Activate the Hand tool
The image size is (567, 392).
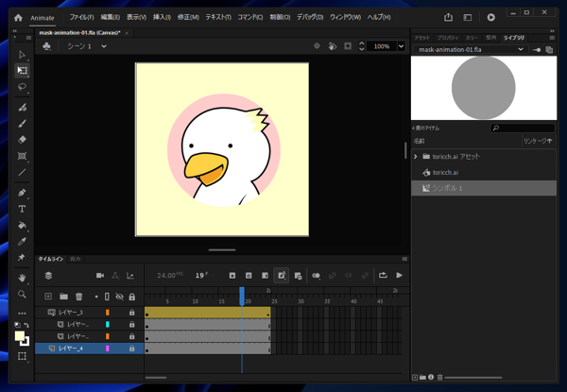(22, 278)
